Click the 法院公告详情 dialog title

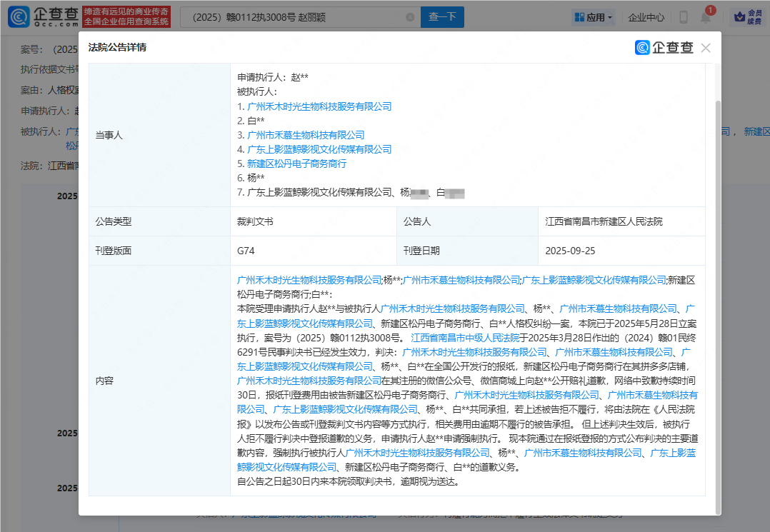117,48
